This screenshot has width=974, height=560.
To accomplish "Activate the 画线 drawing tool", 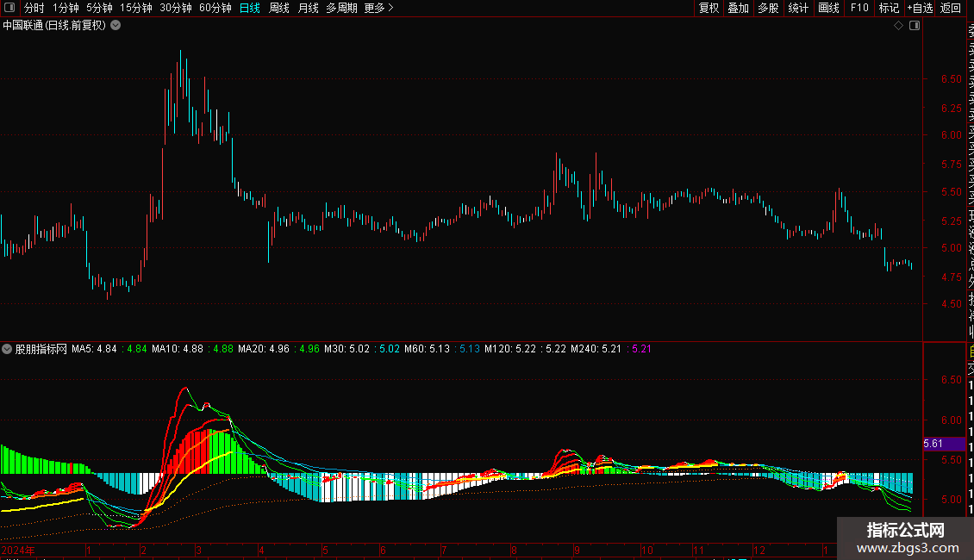I will [x=828, y=8].
